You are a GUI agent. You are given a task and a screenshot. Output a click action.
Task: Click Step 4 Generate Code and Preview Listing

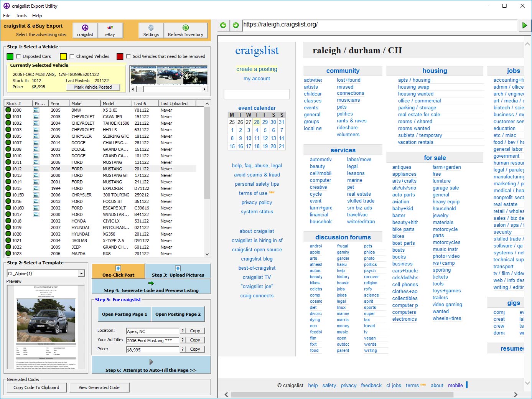[151, 287]
